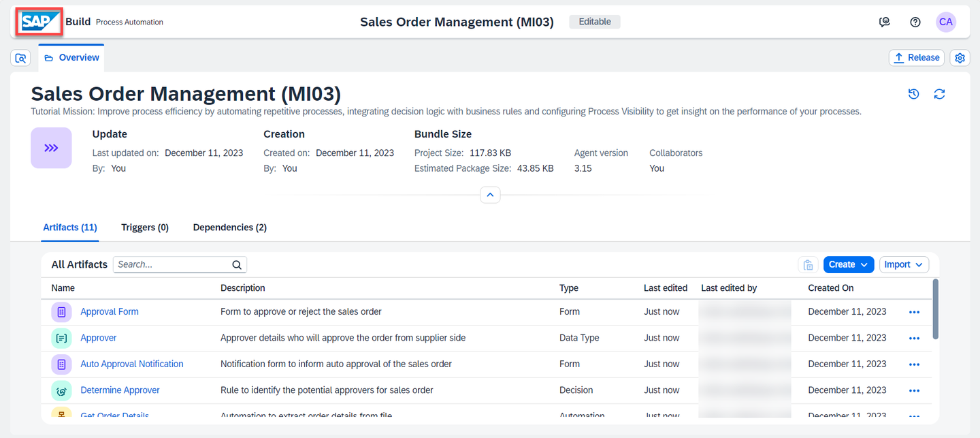
Task: Refresh the project overview
Action: pos(940,94)
